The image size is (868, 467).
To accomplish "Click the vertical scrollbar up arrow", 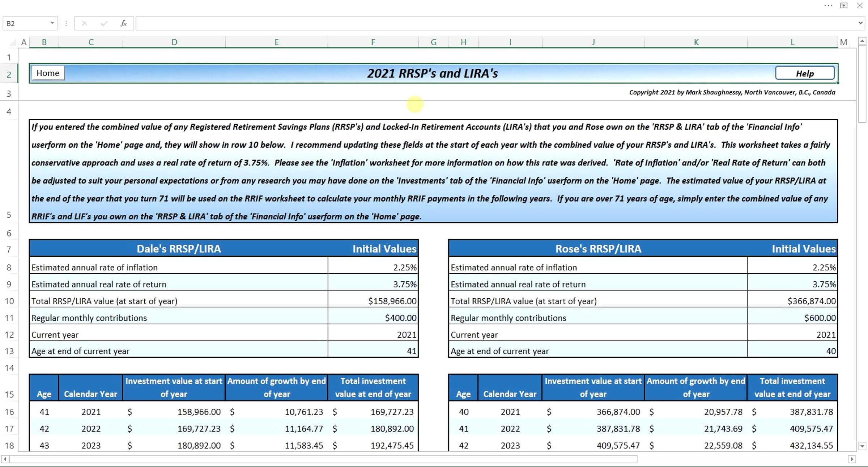I will click(862, 41).
